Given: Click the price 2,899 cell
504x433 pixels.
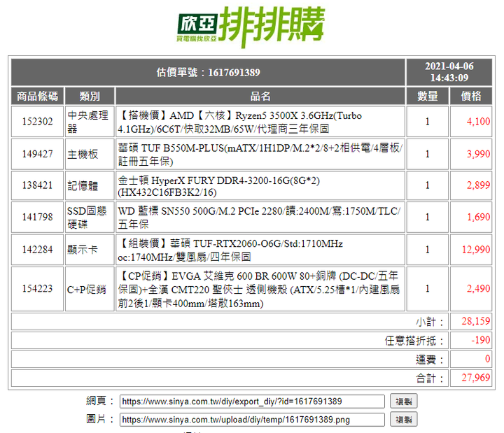Looking at the screenshot, I should pyautogui.click(x=471, y=185).
